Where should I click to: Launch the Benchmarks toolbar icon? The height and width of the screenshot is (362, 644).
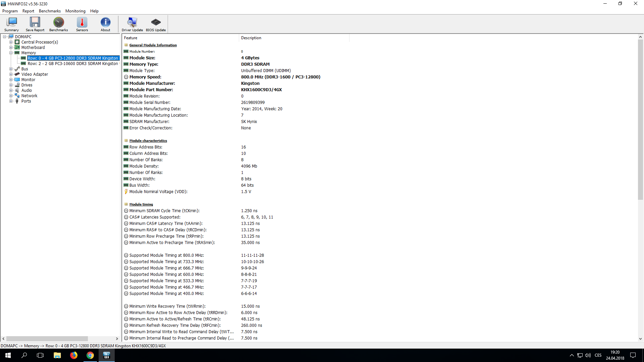pos(58,24)
